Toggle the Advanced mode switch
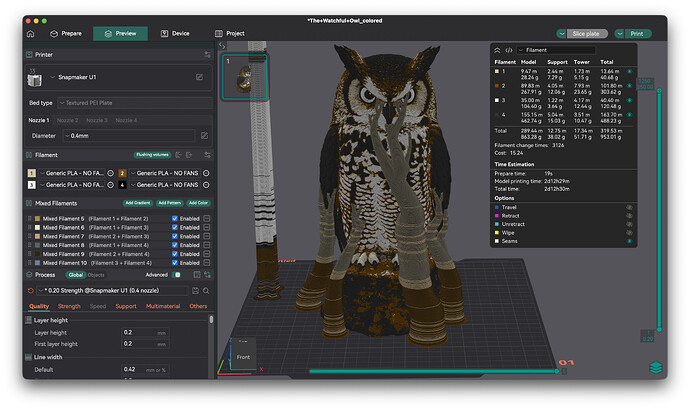Viewport: 690px width, 409px height. click(x=176, y=275)
